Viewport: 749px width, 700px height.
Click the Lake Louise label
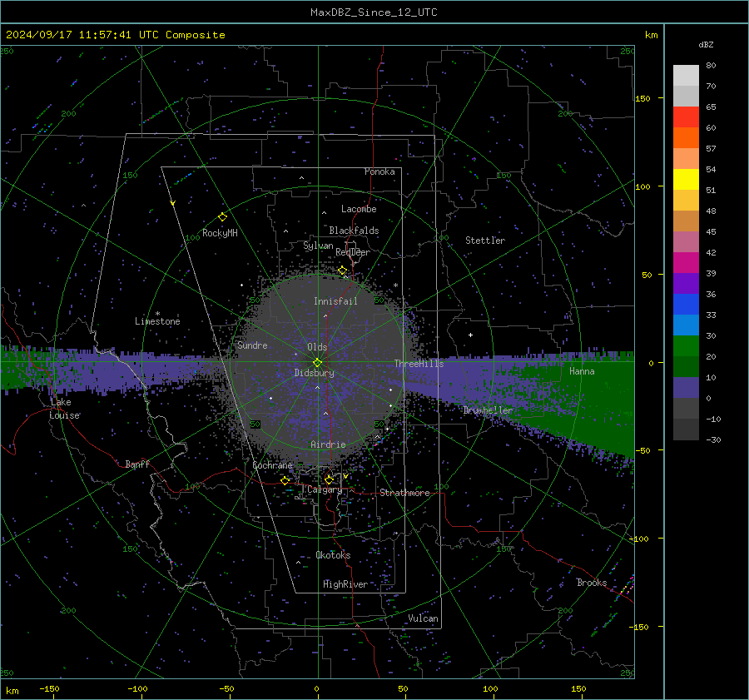pos(64,409)
